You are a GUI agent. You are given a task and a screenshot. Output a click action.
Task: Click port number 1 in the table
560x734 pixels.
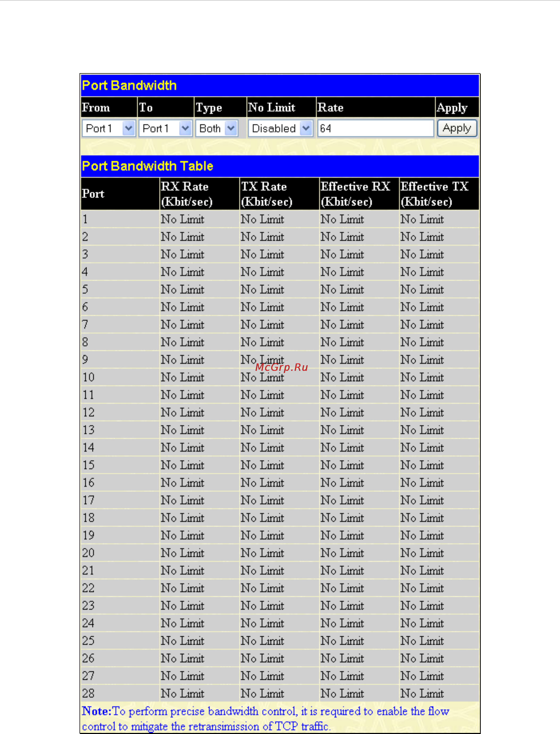[x=85, y=219]
